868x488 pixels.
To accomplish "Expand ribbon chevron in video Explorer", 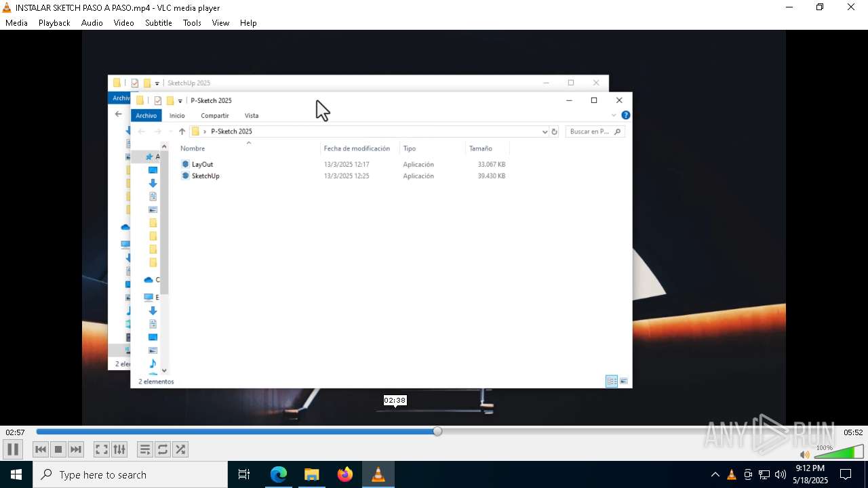I will [614, 115].
